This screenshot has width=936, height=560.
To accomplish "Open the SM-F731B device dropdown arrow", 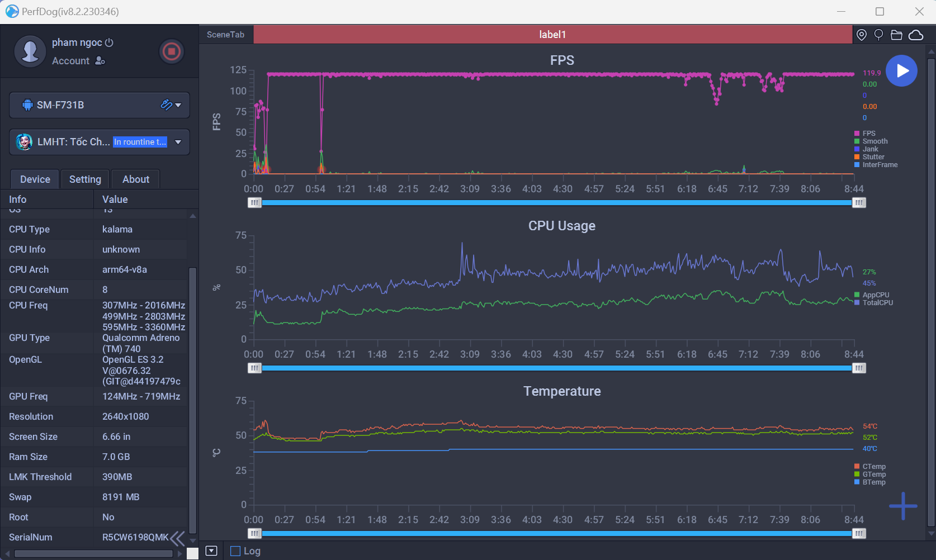I will coord(178,105).
